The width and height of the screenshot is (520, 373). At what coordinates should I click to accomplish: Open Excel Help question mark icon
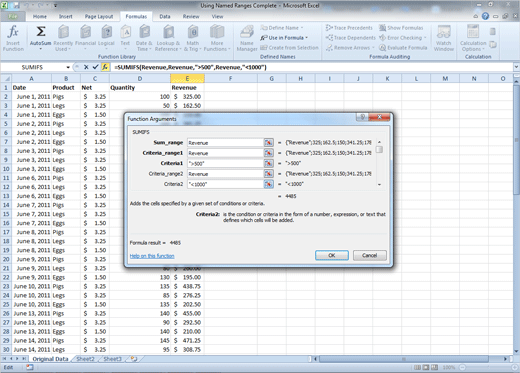pos(485,16)
